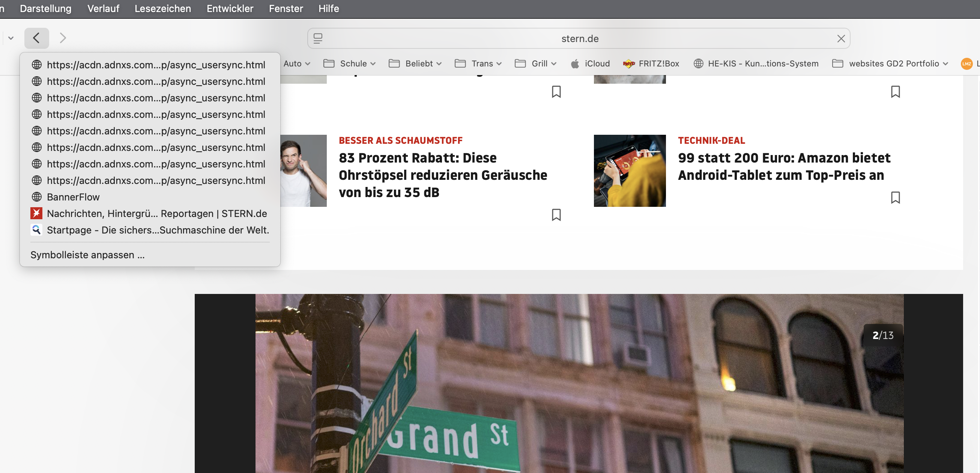The image size is (980, 473).
Task: Open the Darstellung menu
Action: tap(46, 8)
